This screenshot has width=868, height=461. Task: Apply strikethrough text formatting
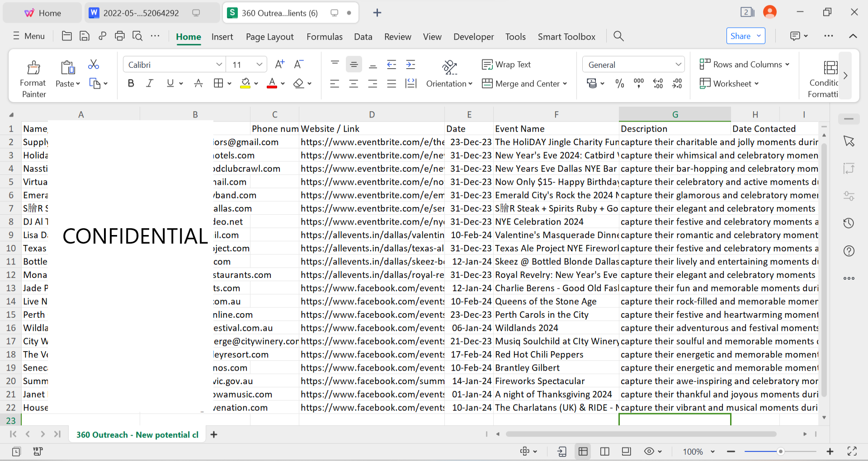[x=198, y=83]
